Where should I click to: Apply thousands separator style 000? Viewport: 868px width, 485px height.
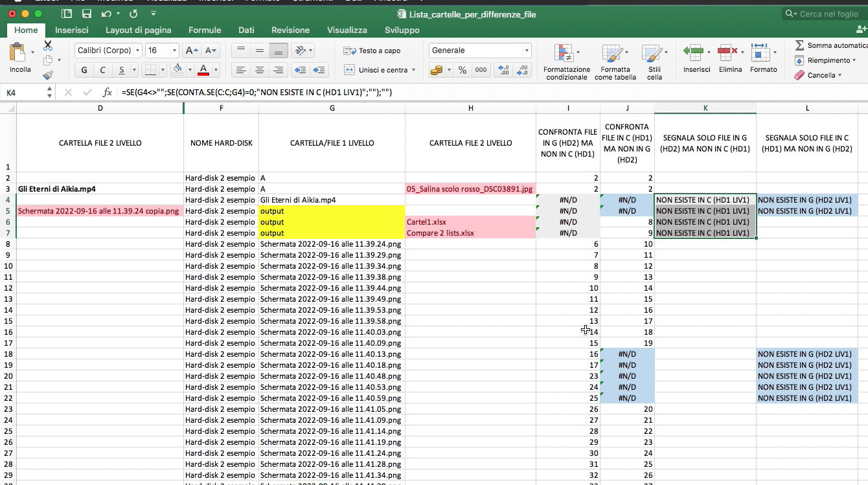tap(481, 70)
